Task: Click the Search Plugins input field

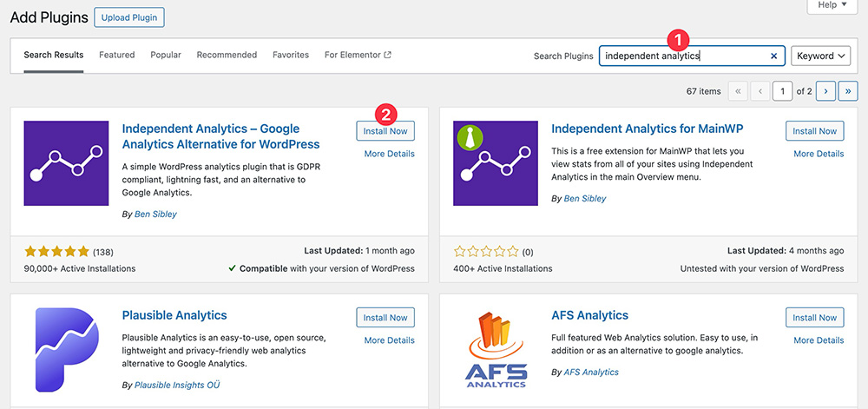Action: 681,56
